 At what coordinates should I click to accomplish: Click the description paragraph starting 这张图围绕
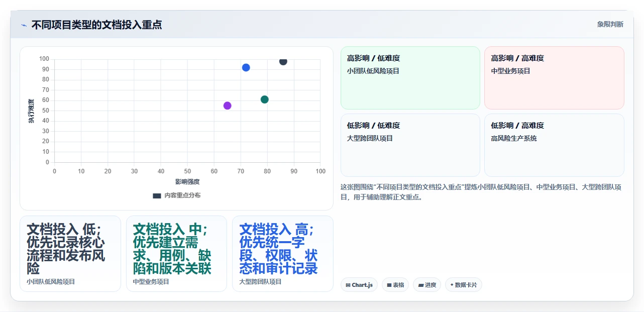click(481, 192)
